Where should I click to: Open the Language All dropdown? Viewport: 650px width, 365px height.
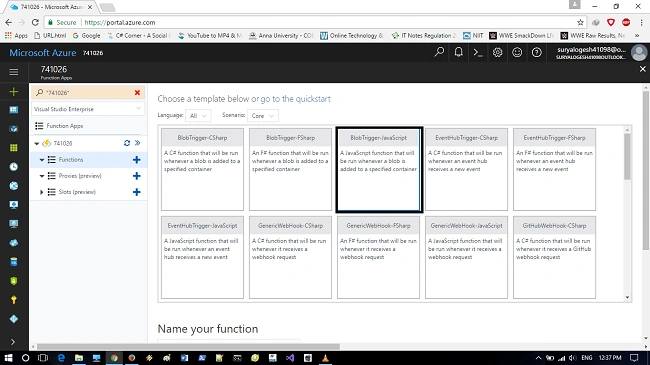point(198,116)
